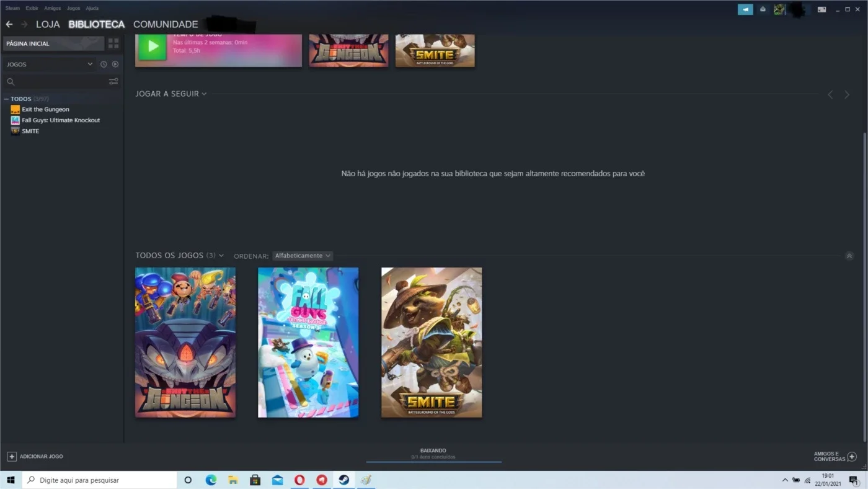This screenshot has height=489, width=868.
Task: Click ADICIONAR JOGO button
Action: tap(35, 456)
